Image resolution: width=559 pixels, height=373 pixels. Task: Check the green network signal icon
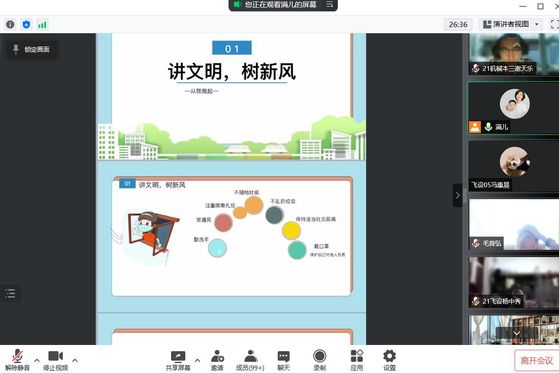pyautogui.click(x=42, y=24)
